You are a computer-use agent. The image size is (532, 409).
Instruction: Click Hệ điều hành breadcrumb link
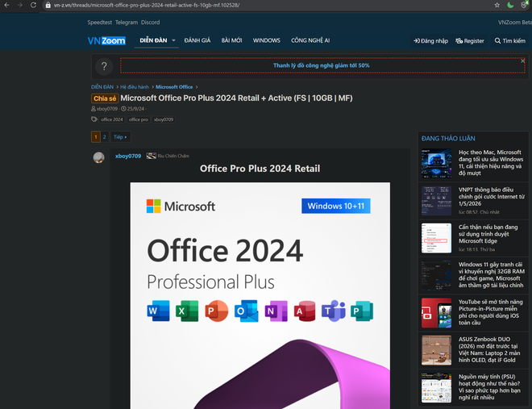tap(135, 87)
